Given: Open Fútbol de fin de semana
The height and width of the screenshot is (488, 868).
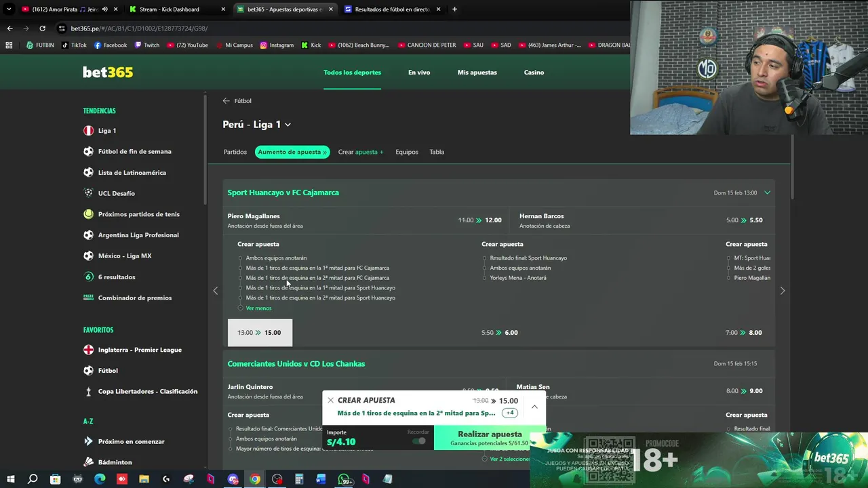Looking at the screenshot, I should [x=134, y=151].
